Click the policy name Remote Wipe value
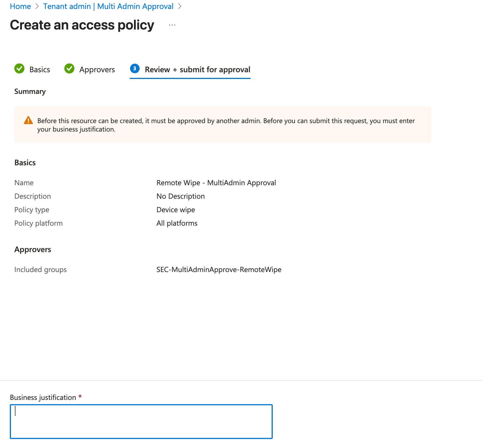The width and height of the screenshot is (482, 448). 216,183
